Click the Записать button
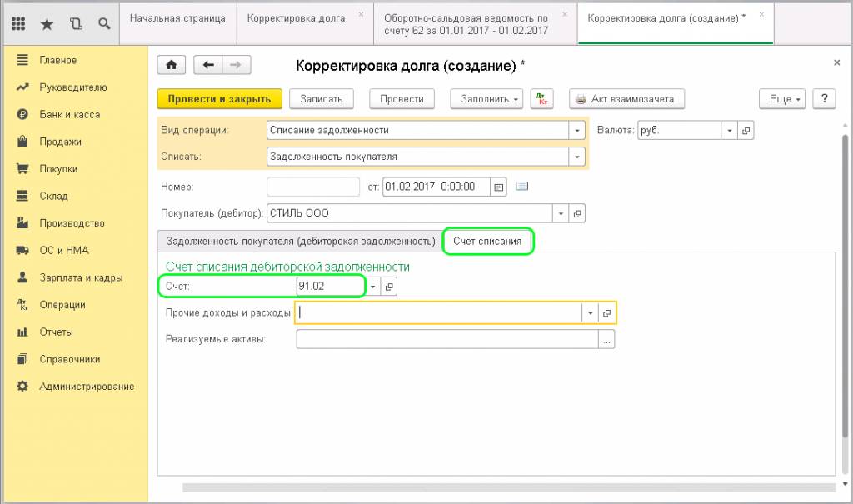This screenshot has height=504, width=853. [321, 99]
